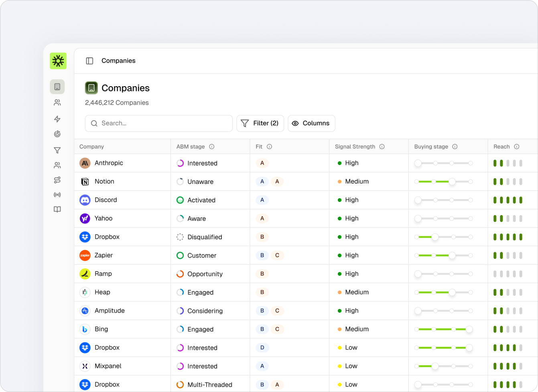
Task: Click the Fit column info icon
Action: [x=270, y=147]
